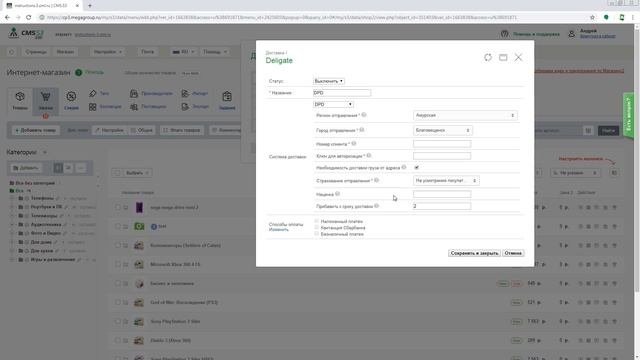Open the Производители icon
The image size is (640, 360).
coord(134,93)
